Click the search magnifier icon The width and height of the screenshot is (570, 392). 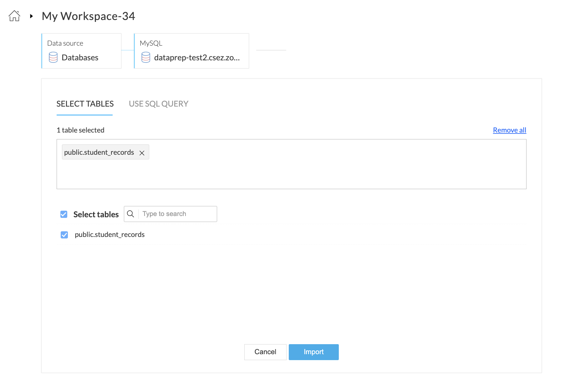(x=131, y=214)
